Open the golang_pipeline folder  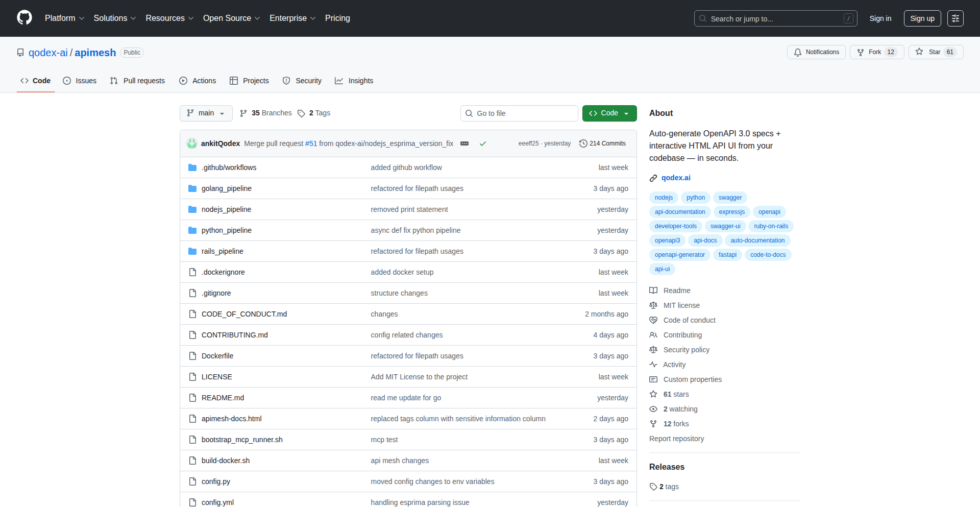coord(226,188)
